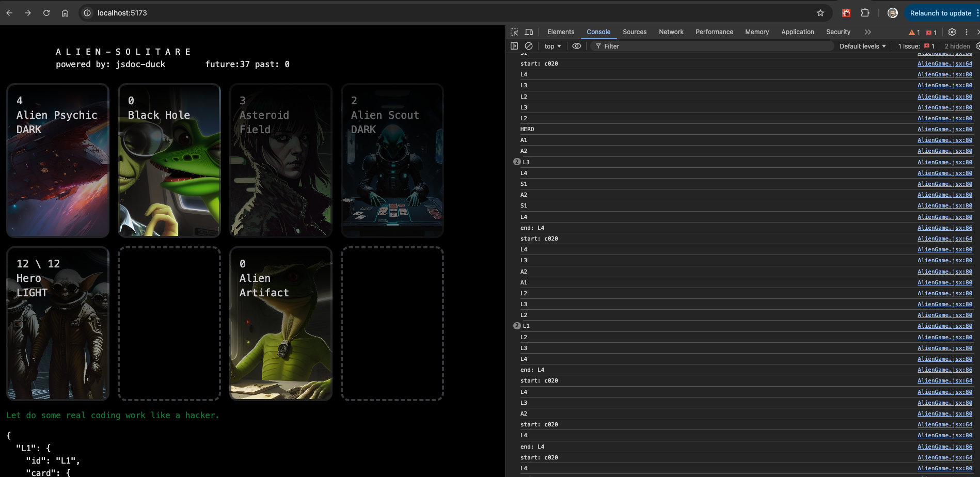
Task: Activate the inspect element picker
Action: point(514,32)
